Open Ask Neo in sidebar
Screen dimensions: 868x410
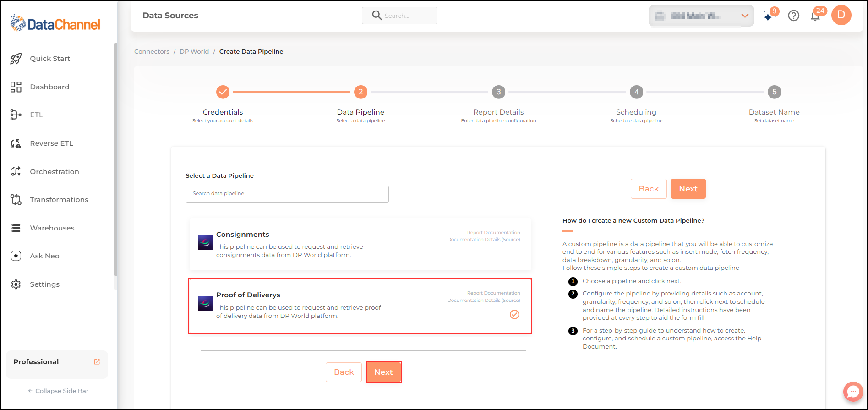[44, 256]
